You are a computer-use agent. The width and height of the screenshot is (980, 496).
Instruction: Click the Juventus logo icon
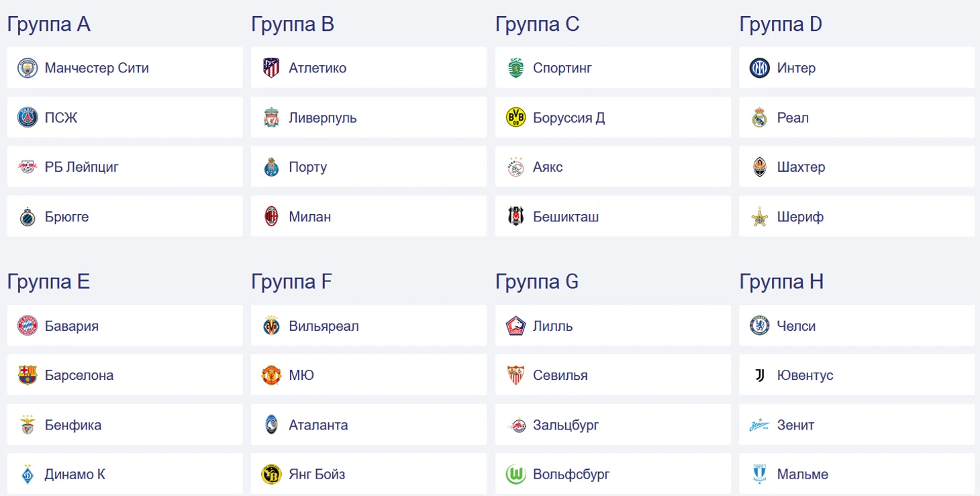pos(759,375)
